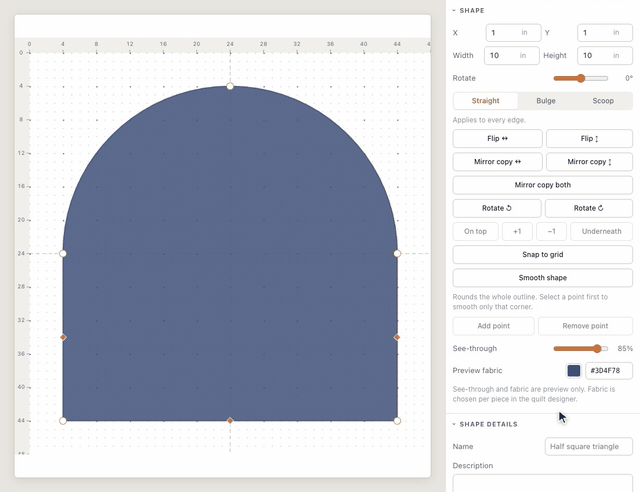Screen dimensions: 640x492
Task: Send shape Underneath
Action: click(x=602, y=232)
